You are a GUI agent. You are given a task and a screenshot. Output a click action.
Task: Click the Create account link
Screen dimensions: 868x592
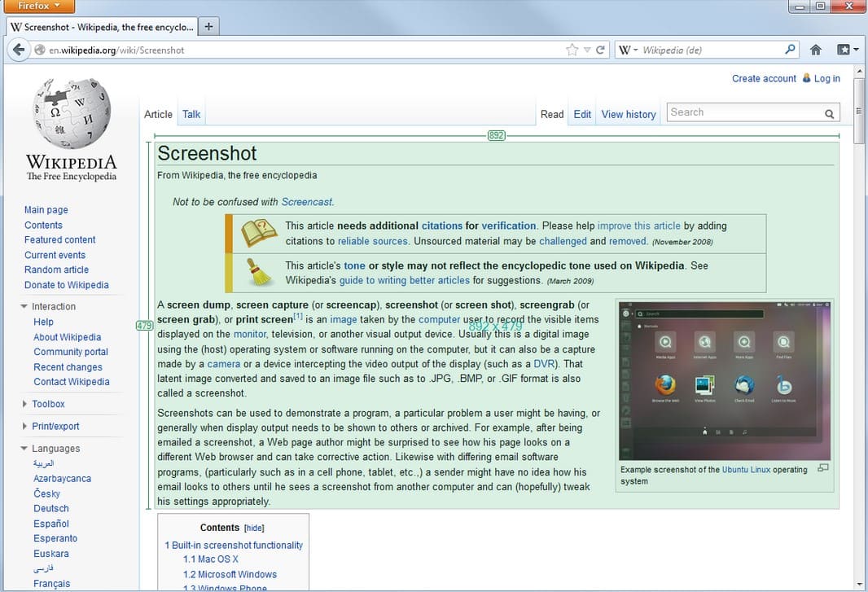[x=764, y=78]
